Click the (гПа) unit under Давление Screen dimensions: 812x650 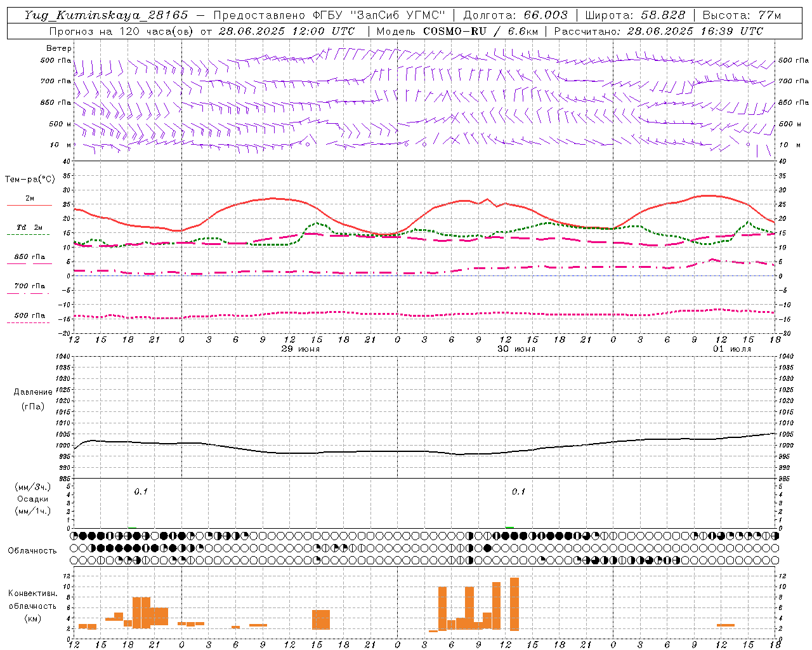33,406
